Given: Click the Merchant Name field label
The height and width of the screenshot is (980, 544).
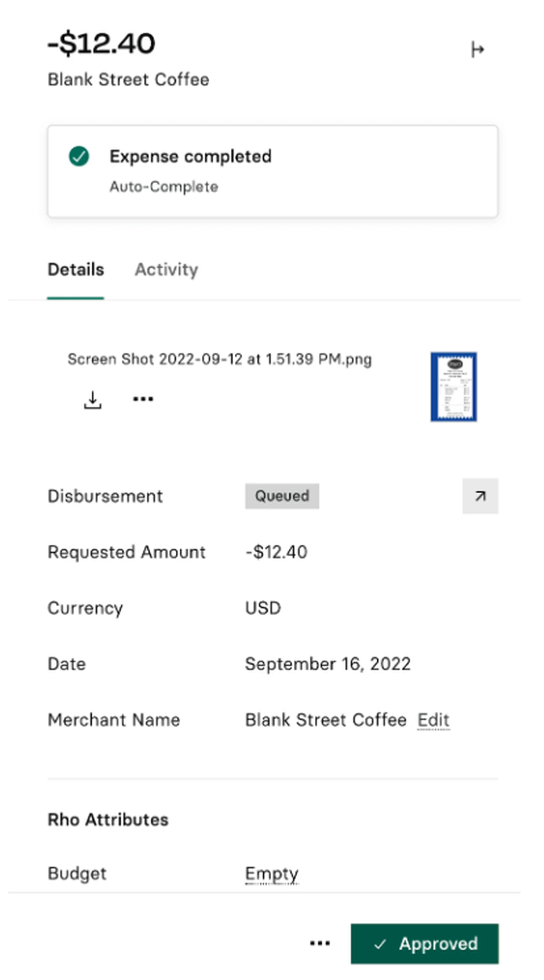Looking at the screenshot, I should coord(114,720).
